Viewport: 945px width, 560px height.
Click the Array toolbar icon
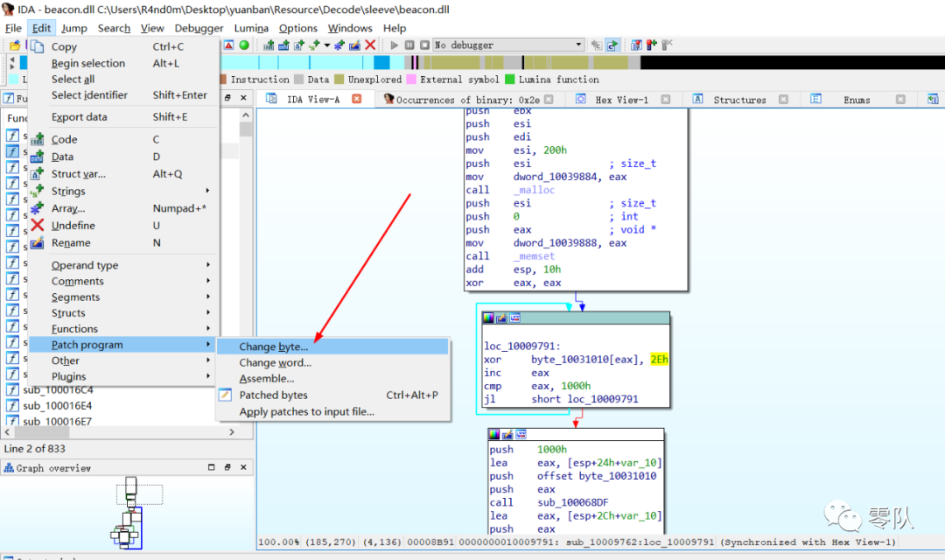339,45
